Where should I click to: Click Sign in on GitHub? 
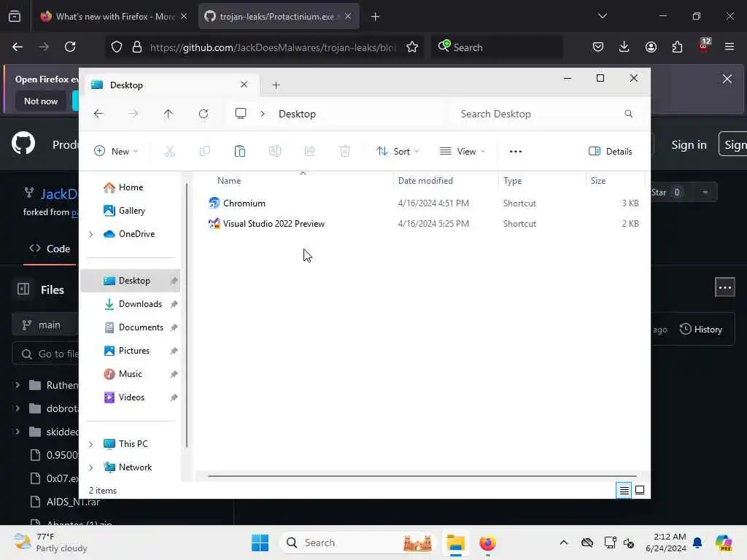(689, 145)
